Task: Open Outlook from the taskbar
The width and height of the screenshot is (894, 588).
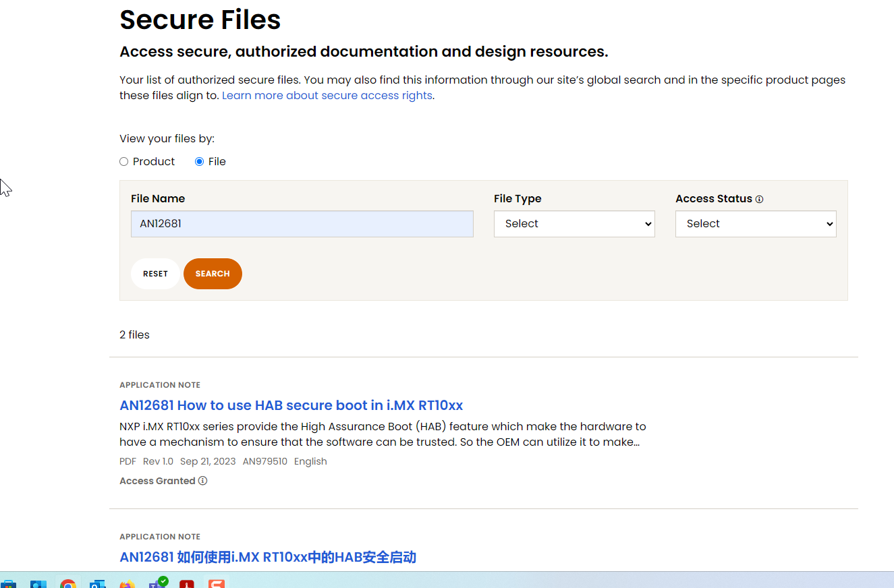Action: tap(98, 584)
